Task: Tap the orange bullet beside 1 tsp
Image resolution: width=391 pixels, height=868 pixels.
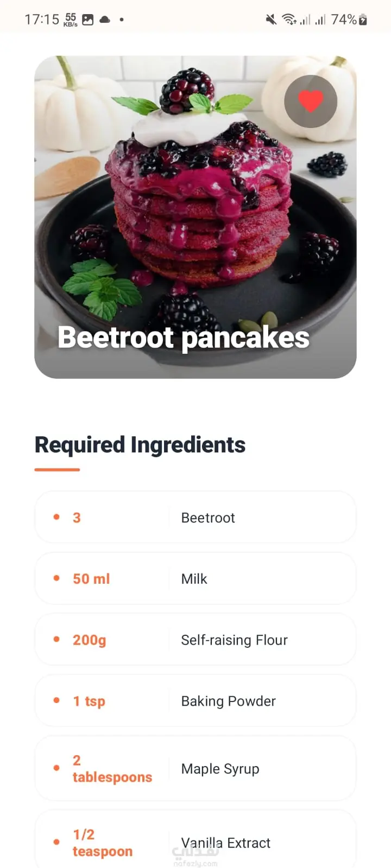Action: (x=56, y=700)
